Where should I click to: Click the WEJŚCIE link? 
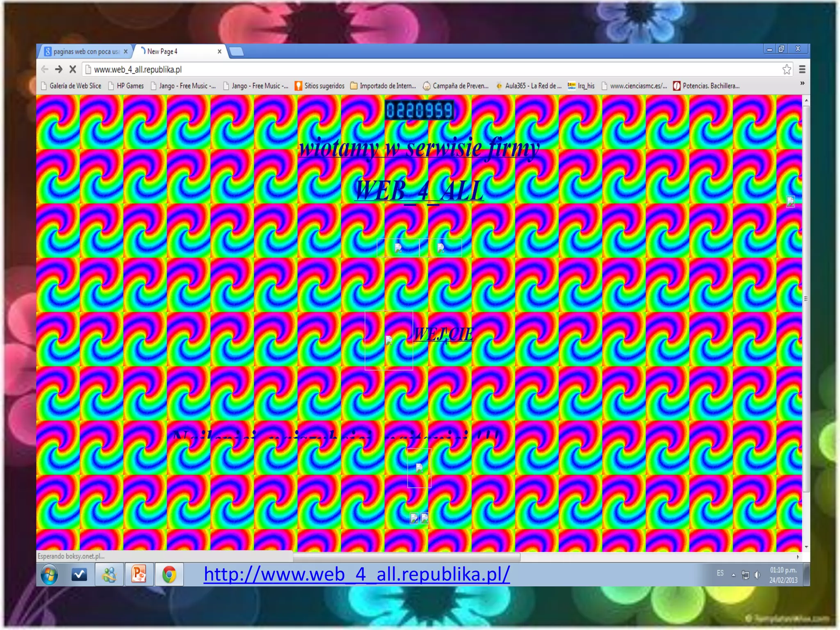(x=443, y=334)
